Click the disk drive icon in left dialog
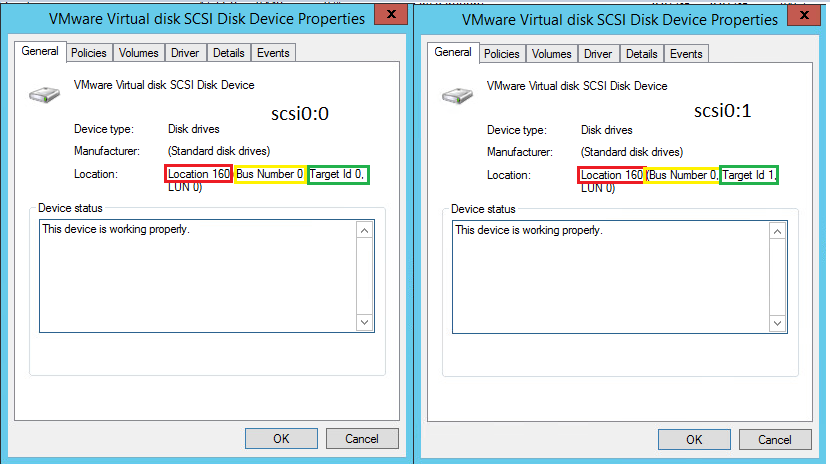The image size is (830, 466). (x=44, y=95)
